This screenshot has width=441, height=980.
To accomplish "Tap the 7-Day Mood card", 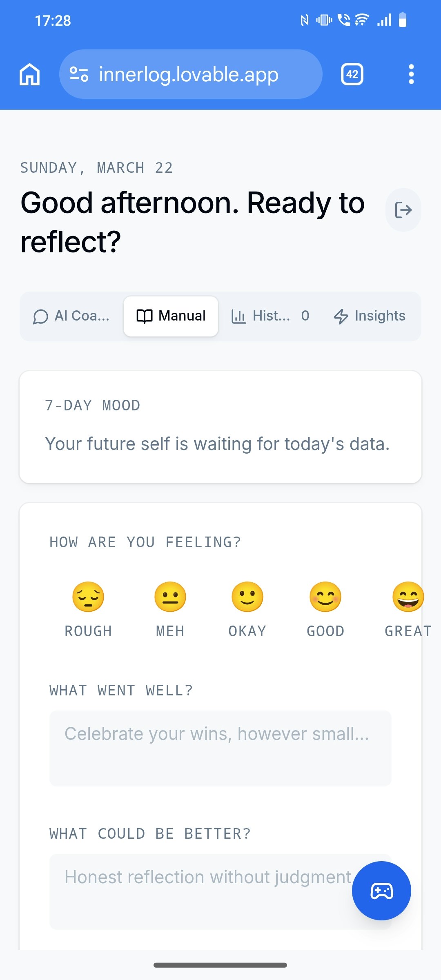I will point(220,427).
